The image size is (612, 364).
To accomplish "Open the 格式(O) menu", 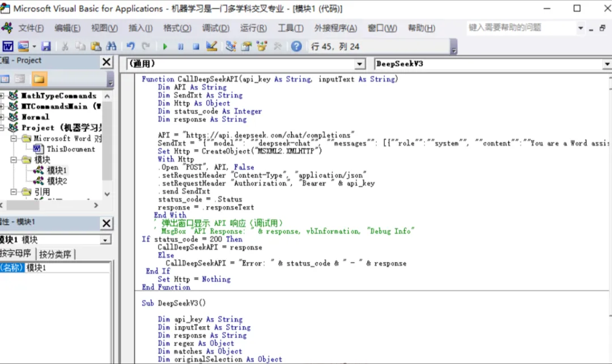I will click(x=177, y=28).
